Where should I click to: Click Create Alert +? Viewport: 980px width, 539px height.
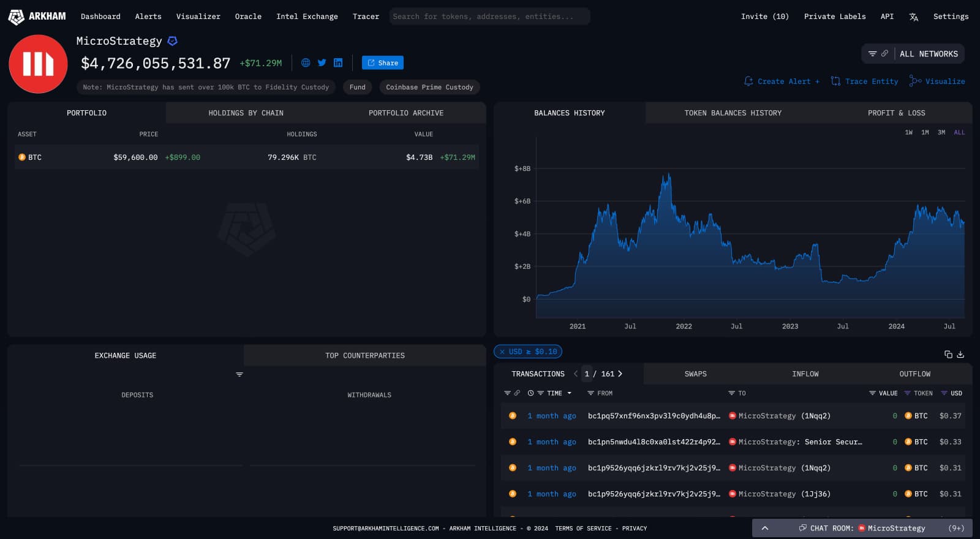tap(782, 81)
